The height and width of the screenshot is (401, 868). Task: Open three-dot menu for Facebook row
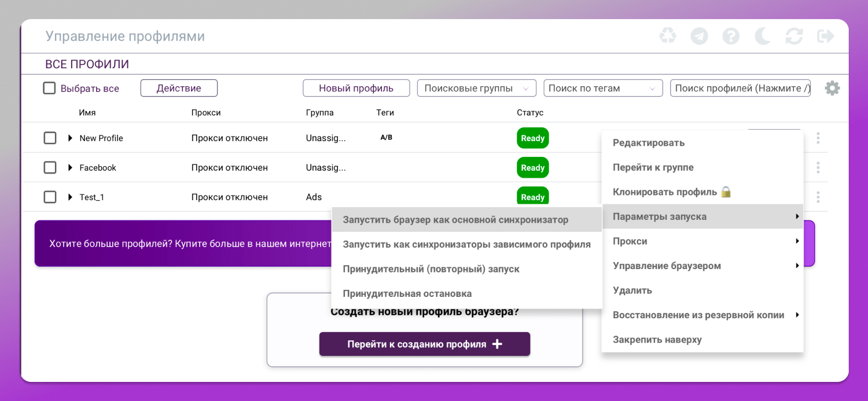pyautogui.click(x=818, y=167)
